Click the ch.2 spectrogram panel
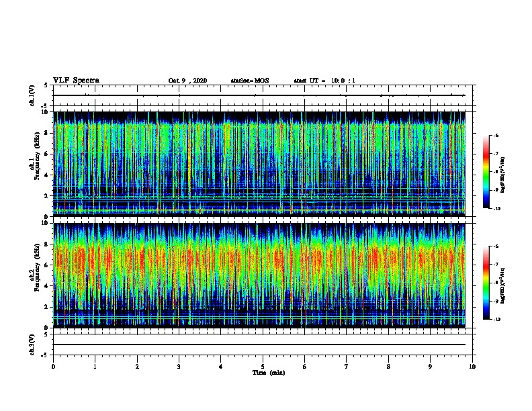 point(259,275)
